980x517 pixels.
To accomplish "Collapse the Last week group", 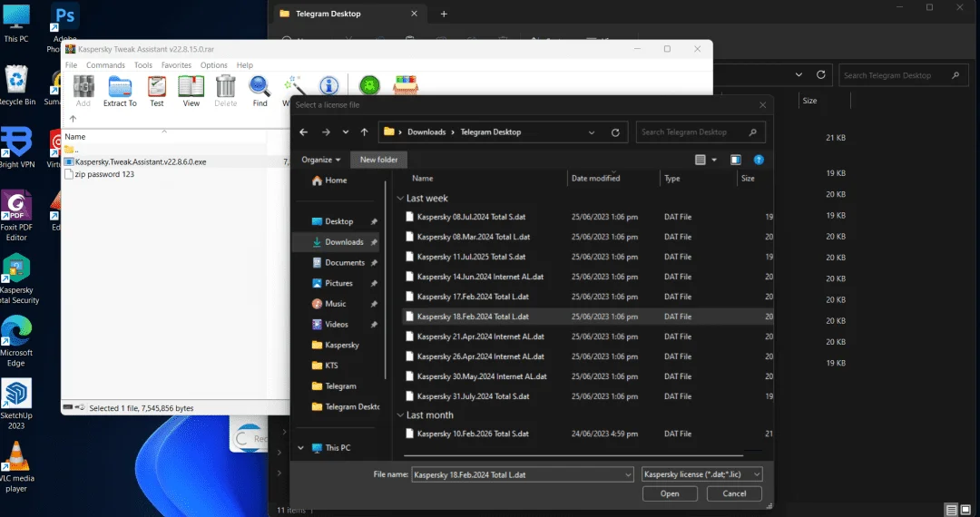I will pos(401,199).
